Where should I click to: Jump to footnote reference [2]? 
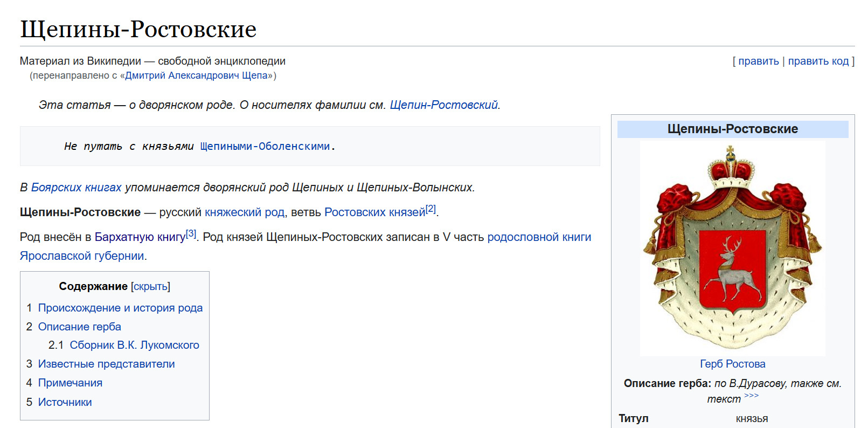[x=430, y=209]
